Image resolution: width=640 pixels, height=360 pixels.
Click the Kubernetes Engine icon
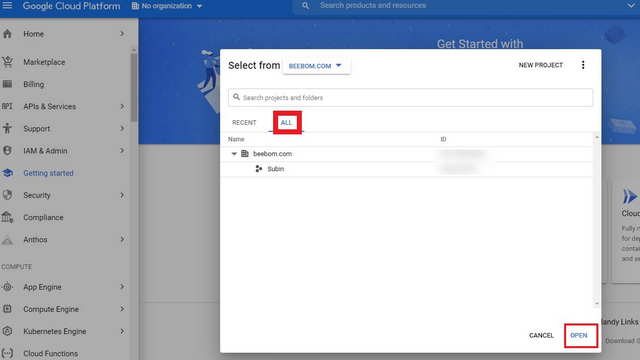(x=7, y=331)
